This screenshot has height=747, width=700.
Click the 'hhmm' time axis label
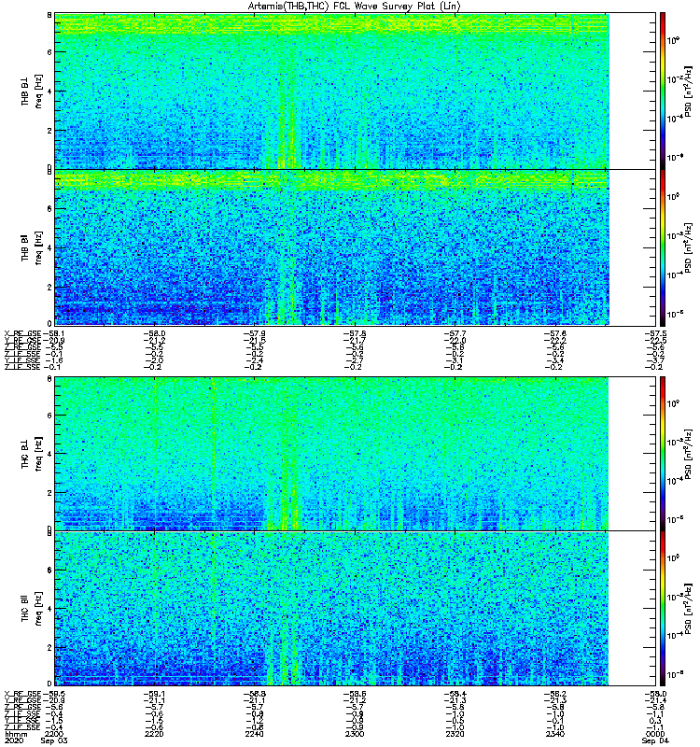(16, 734)
